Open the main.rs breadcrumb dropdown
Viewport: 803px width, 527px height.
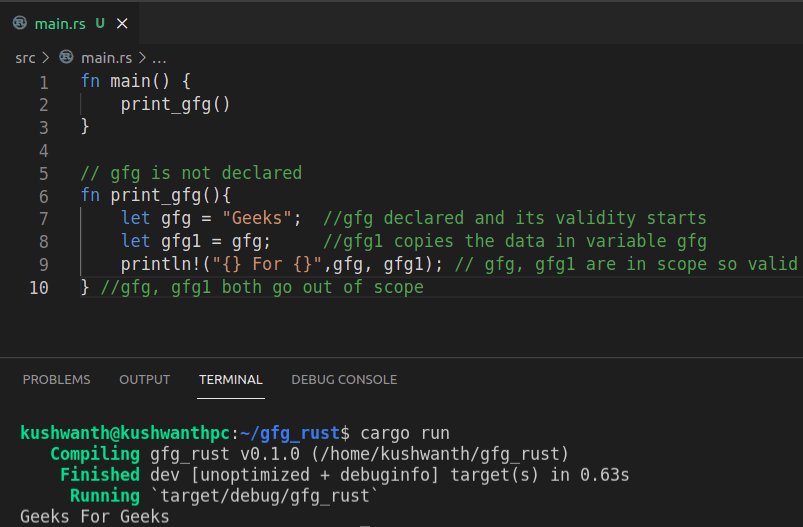pos(107,58)
